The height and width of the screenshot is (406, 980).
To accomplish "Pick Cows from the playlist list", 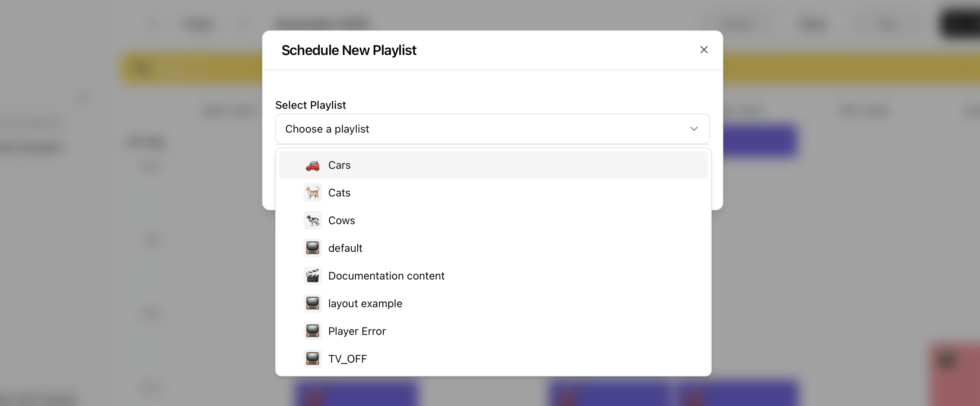I will tap(342, 220).
